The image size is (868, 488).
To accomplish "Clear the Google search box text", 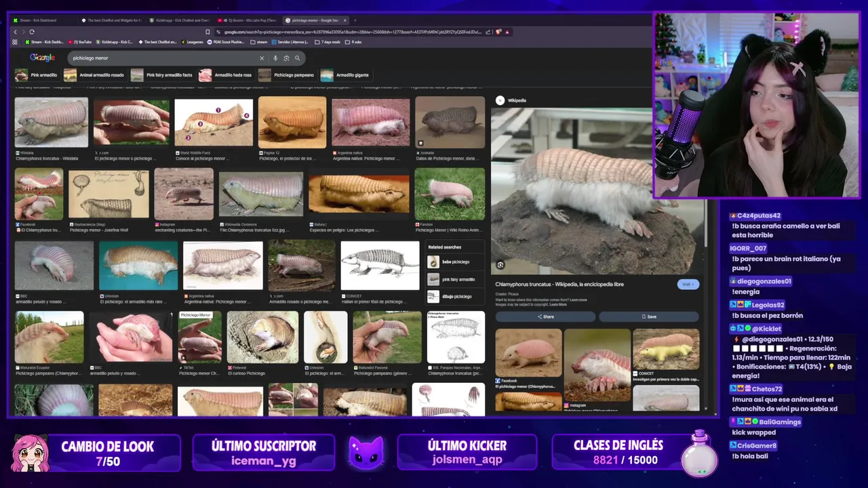I will [x=262, y=58].
